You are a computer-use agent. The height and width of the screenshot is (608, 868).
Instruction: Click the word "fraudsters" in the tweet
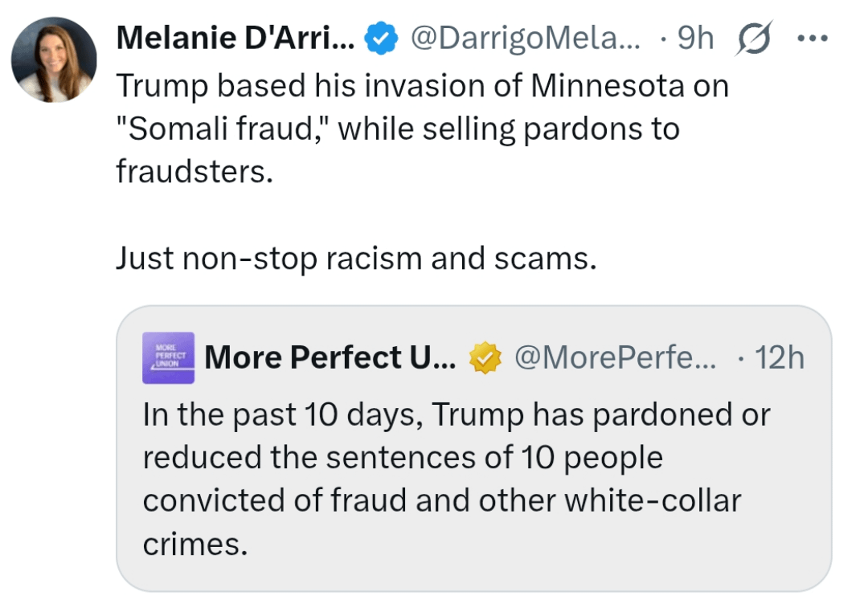pos(190,171)
